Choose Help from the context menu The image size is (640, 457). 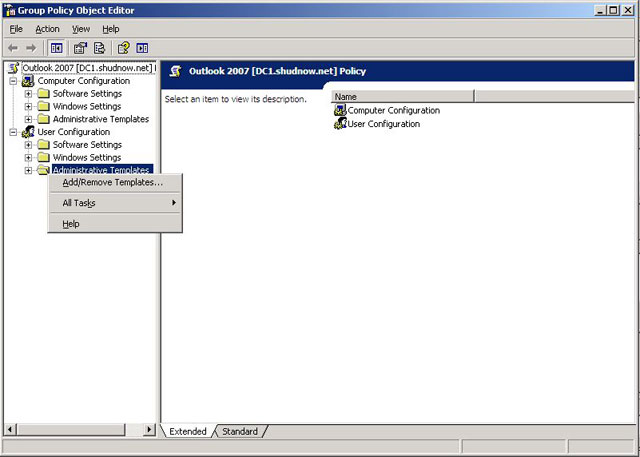pyautogui.click(x=115, y=224)
